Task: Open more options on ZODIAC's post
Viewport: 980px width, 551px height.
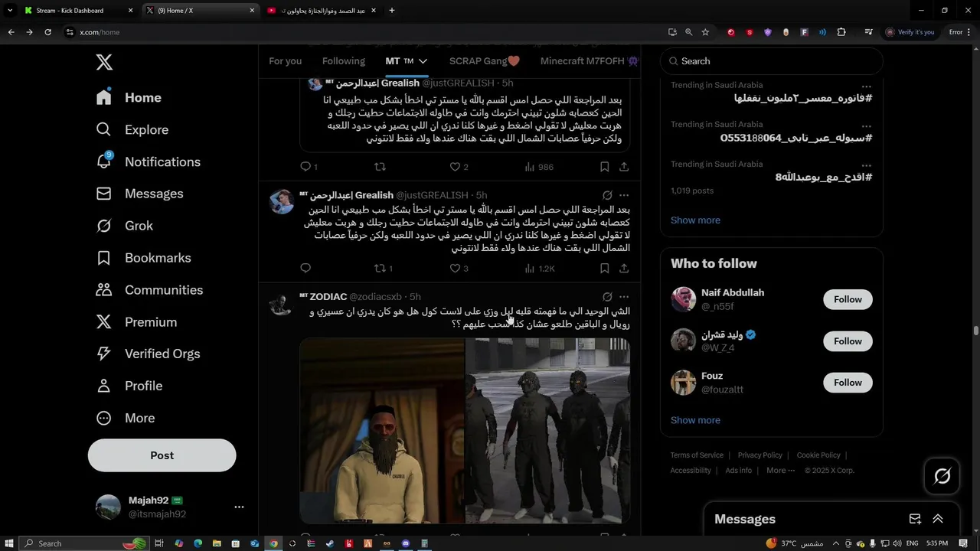Action: click(624, 297)
